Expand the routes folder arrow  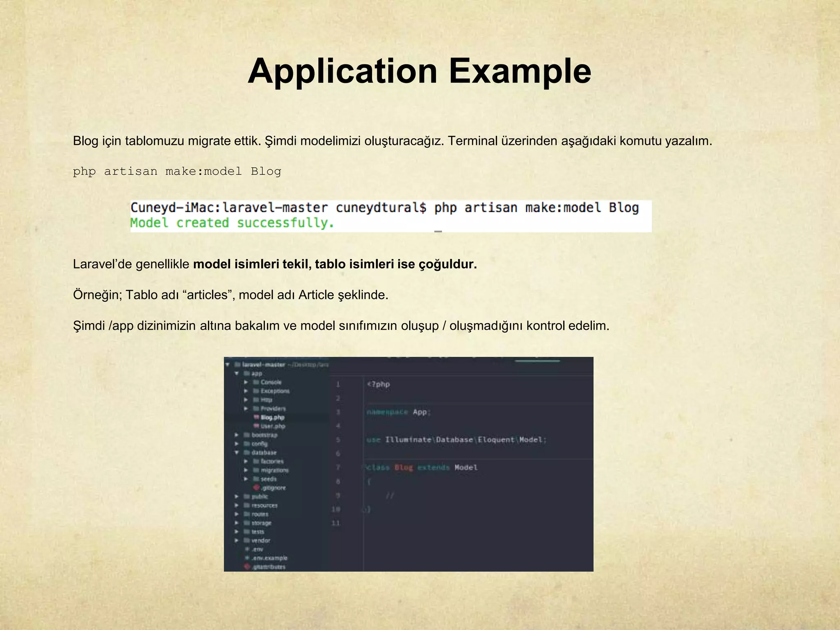[x=237, y=514]
